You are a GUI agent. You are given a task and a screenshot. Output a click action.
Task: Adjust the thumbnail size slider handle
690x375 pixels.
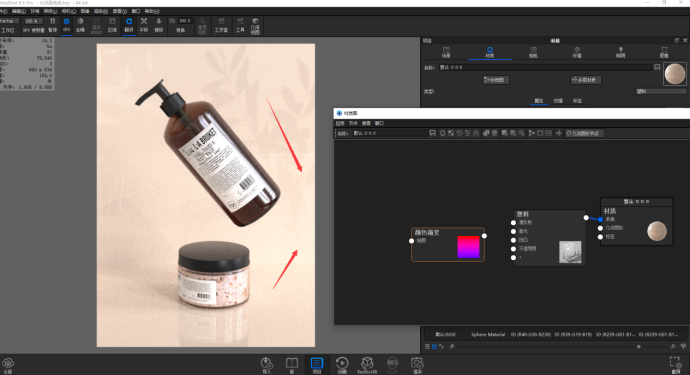pyautogui.click(x=639, y=347)
